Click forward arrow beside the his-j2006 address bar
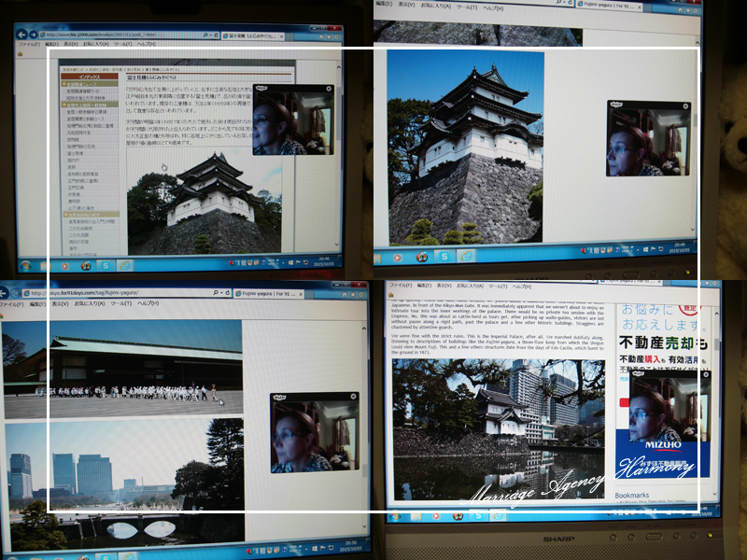Image resolution: width=747 pixels, height=560 pixels. pyautogui.click(x=33, y=35)
